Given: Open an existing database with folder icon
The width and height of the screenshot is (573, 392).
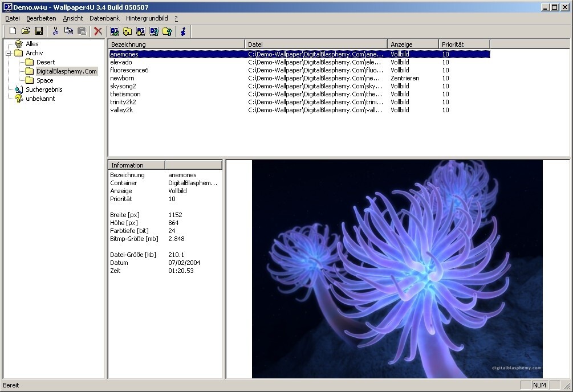Looking at the screenshot, I should (x=26, y=31).
